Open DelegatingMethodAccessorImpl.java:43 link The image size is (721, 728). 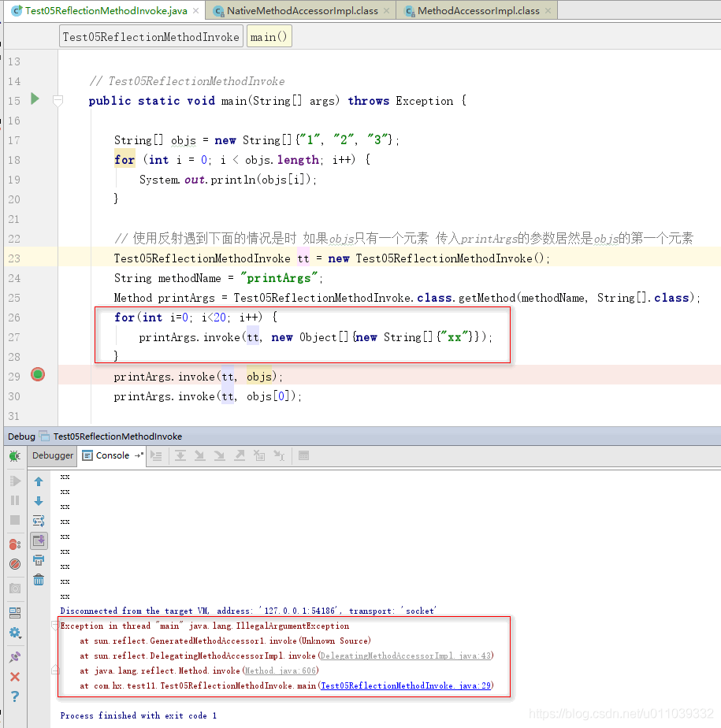coord(405,656)
